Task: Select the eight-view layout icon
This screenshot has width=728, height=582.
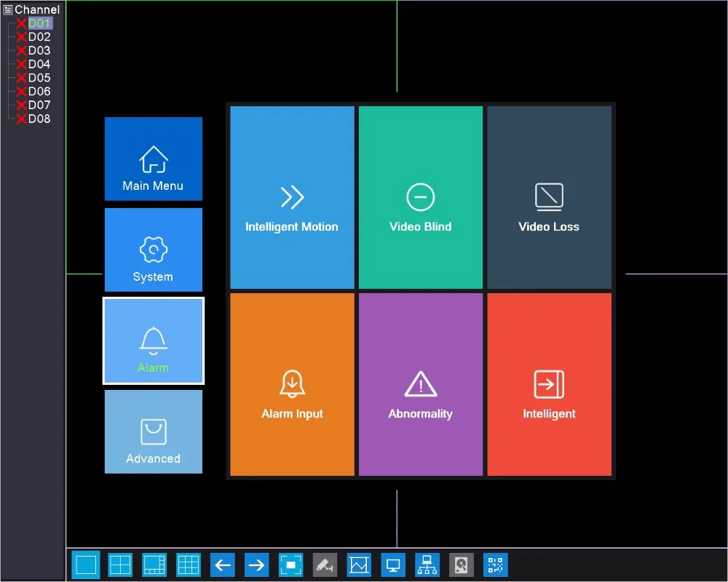Action: [154, 565]
